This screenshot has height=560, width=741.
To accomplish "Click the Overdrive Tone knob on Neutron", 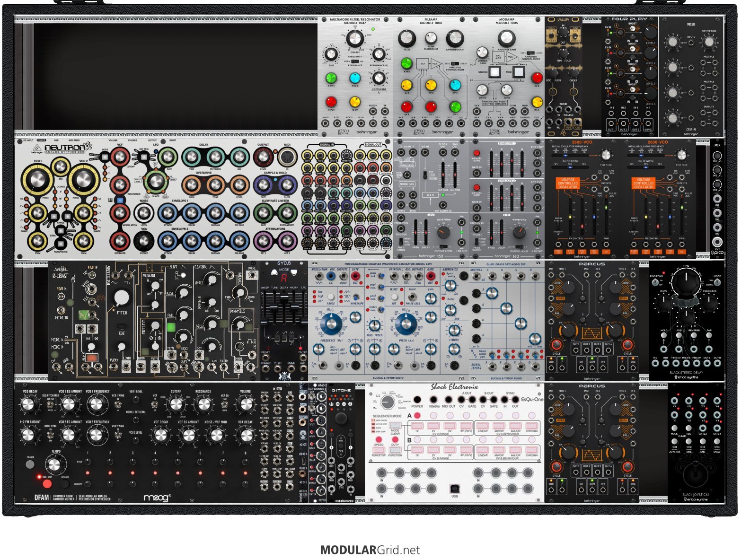I will (x=215, y=185).
